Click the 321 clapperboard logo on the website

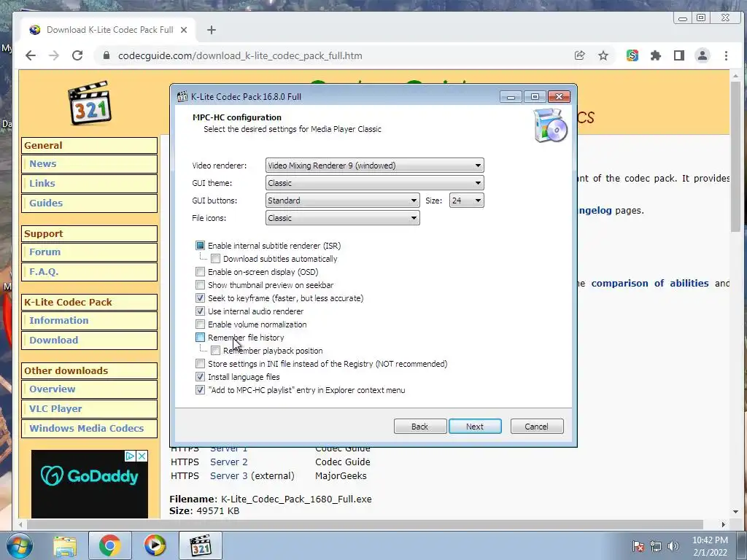pyautogui.click(x=90, y=103)
